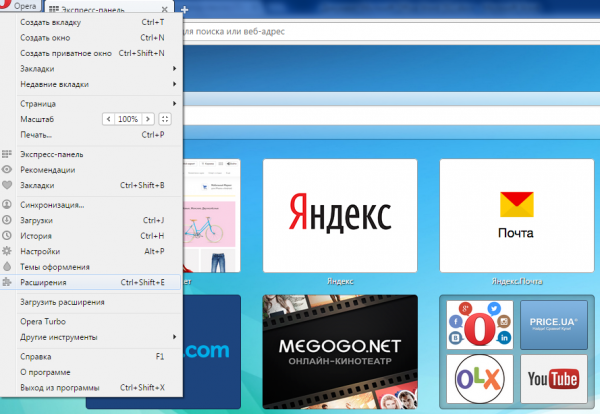600x414 pixels.
Task: Click the address and search field
Action: coord(390,31)
